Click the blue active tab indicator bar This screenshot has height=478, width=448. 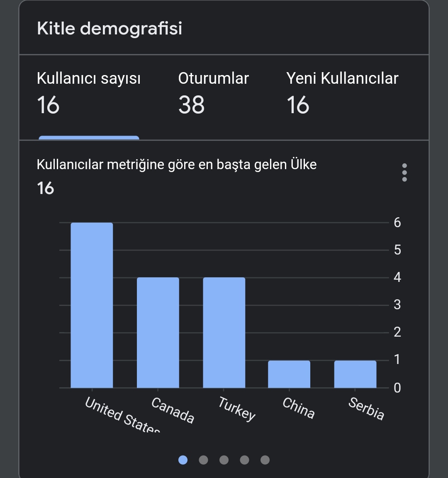(89, 138)
